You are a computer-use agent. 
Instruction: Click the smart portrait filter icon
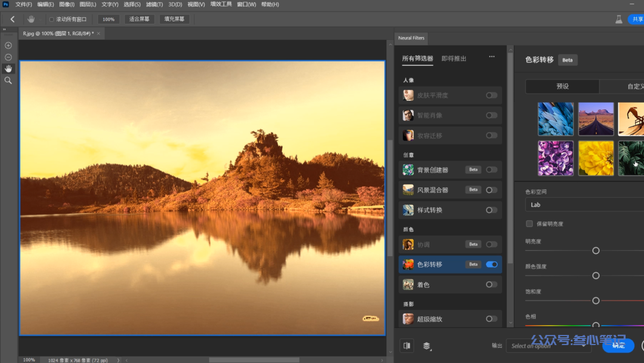coord(408,115)
